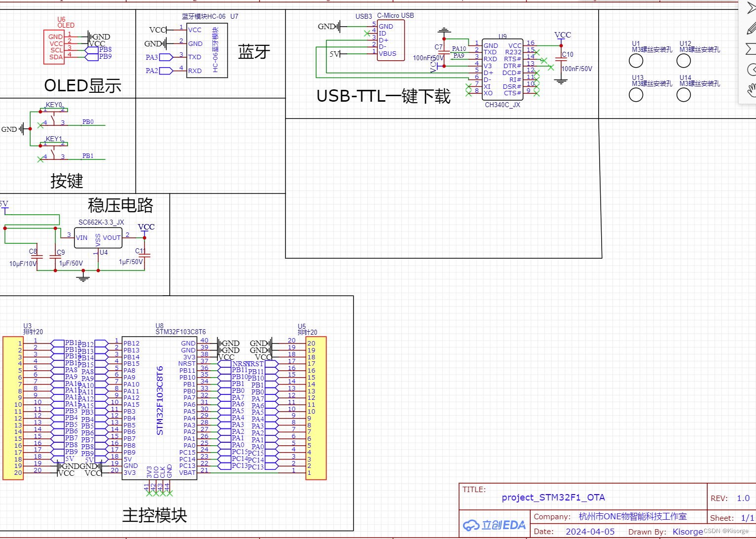Select the arrow selection tool
This screenshot has height=539, width=756.
point(751,9)
